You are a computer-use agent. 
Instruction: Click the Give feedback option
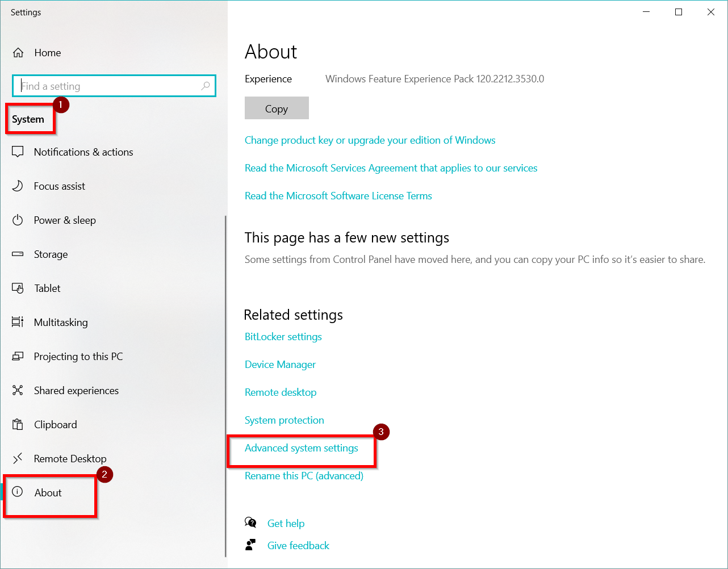pyautogui.click(x=298, y=545)
